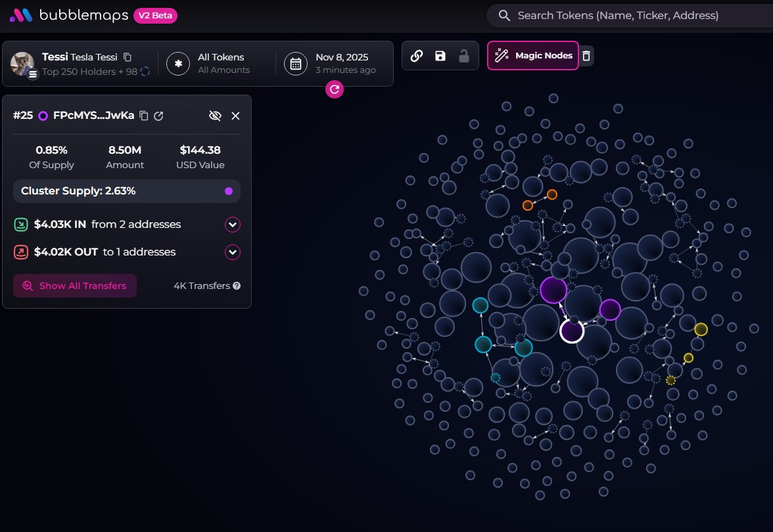773x532 pixels.
Task: Open the Top 250 Holders list menu
Action: 33,74
